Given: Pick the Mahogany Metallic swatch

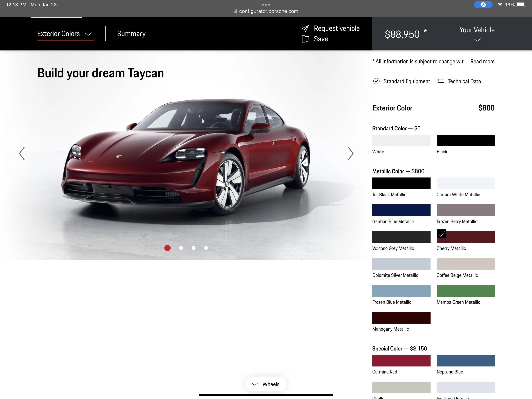Looking at the screenshot, I should pyautogui.click(x=401, y=318).
